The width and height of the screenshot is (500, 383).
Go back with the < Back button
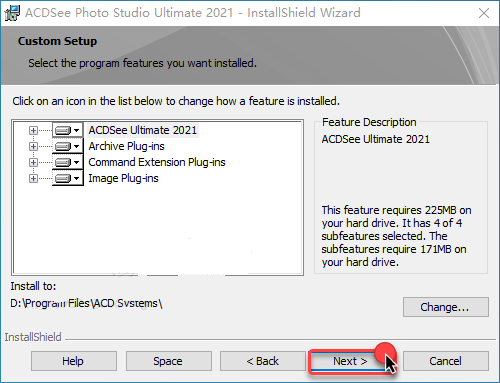pos(263,361)
